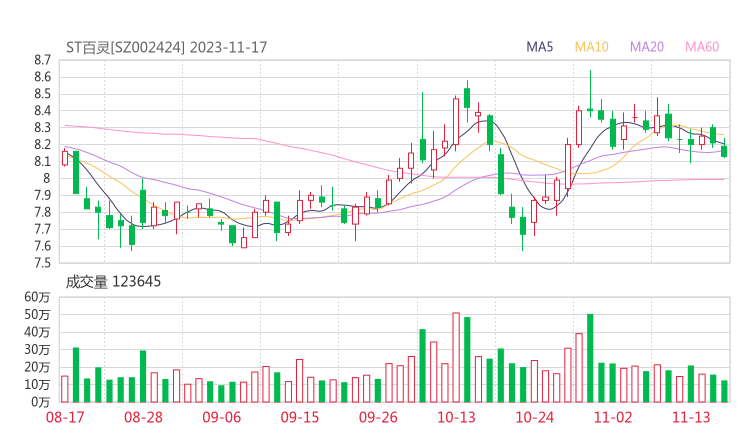The width and height of the screenshot is (740, 440).
Task: Click the chart title ST百灵[SZ002424] 2023-11-17
Action: click(166, 47)
